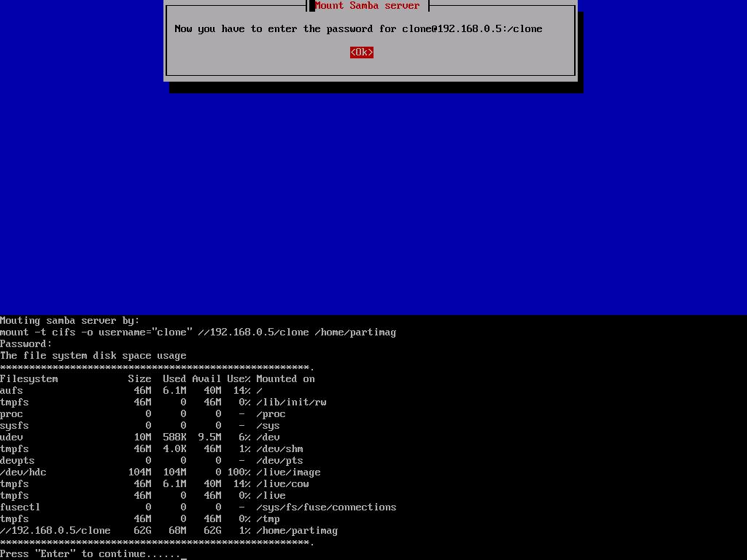
Task: Click the '588K' used value for udev
Action: (x=174, y=437)
